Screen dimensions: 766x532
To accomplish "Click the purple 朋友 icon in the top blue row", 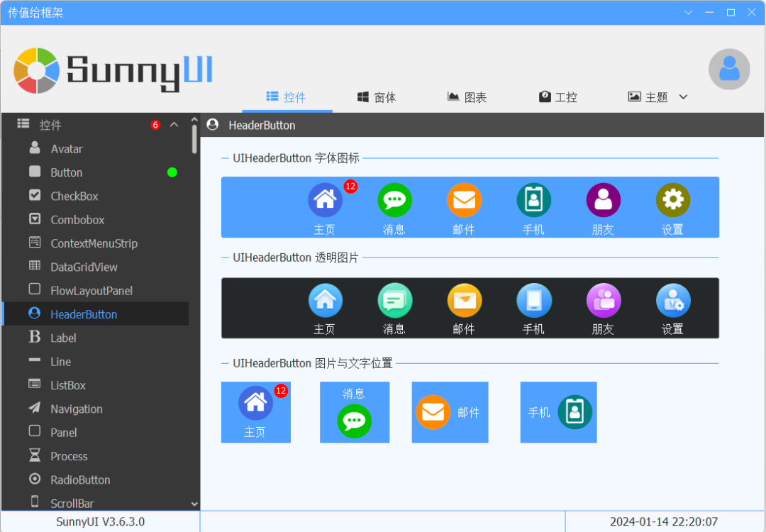I will pos(603,200).
